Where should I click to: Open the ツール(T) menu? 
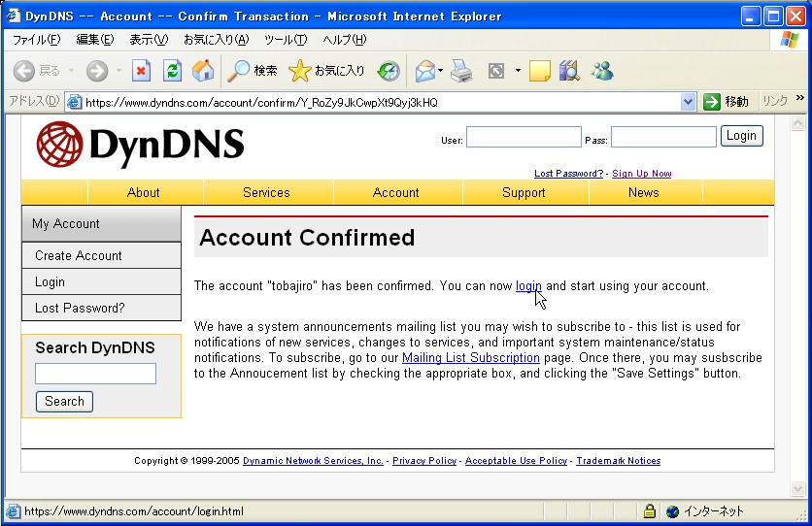[286, 40]
